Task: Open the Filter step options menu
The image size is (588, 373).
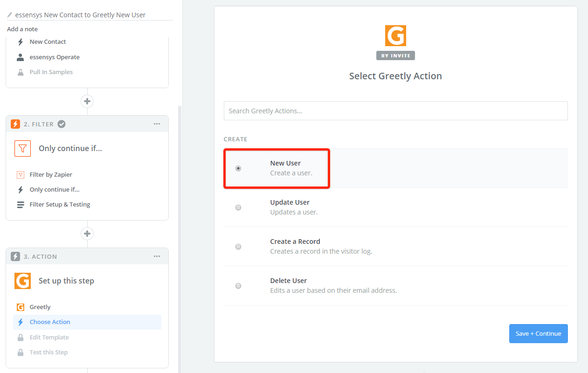Action: [157, 124]
